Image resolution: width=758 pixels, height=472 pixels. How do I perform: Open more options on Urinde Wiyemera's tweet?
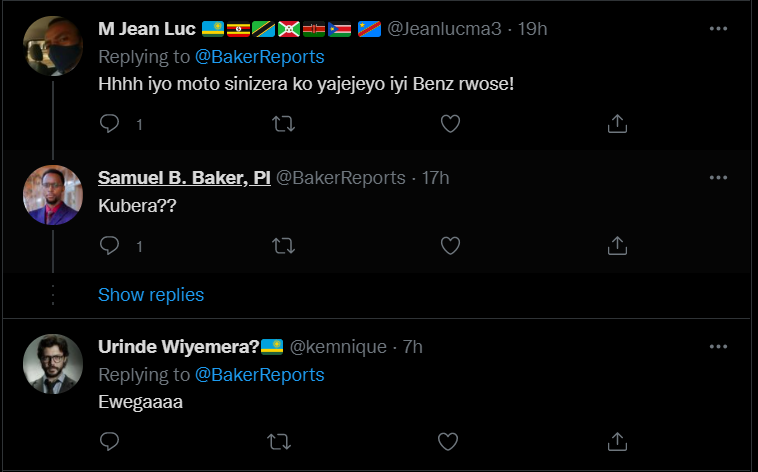(718, 347)
